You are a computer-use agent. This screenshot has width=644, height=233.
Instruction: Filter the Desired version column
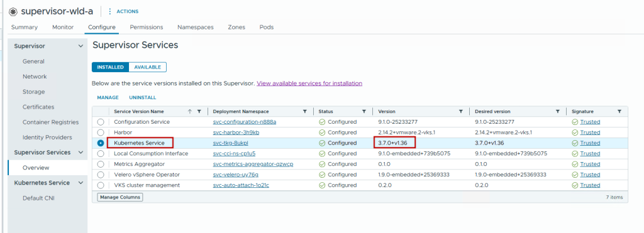557,112
